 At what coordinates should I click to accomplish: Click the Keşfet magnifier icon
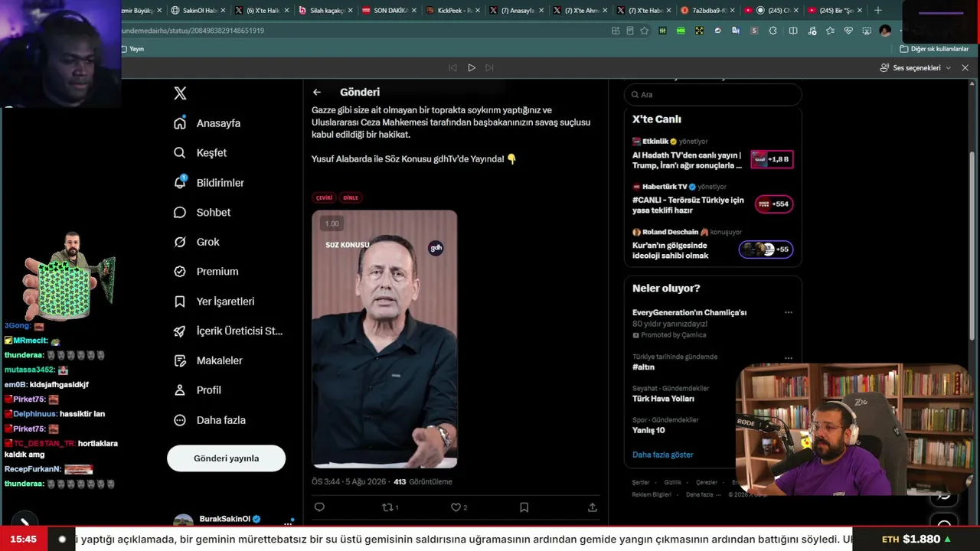(180, 153)
